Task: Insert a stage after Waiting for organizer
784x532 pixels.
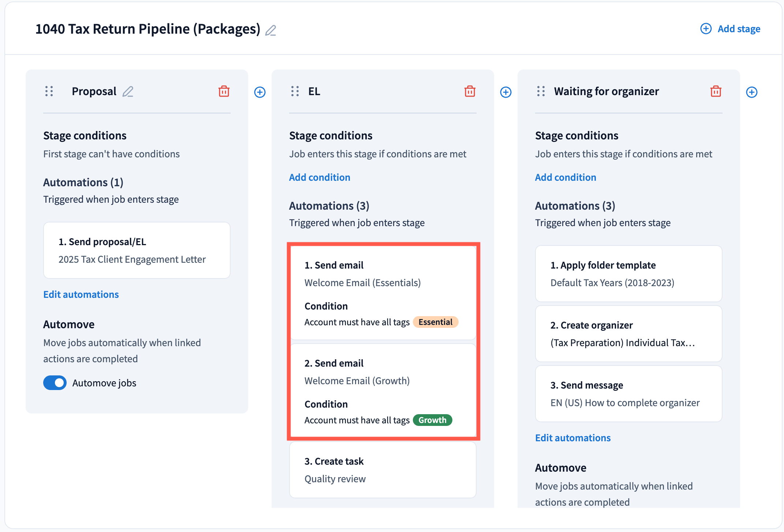Action: [x=752, y=92]
